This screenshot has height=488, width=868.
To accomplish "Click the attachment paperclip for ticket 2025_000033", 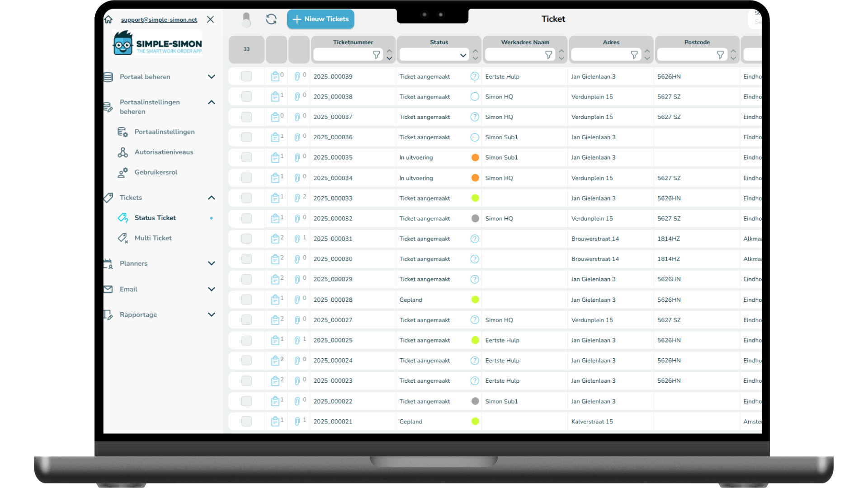I will click(x=297, y=198).
